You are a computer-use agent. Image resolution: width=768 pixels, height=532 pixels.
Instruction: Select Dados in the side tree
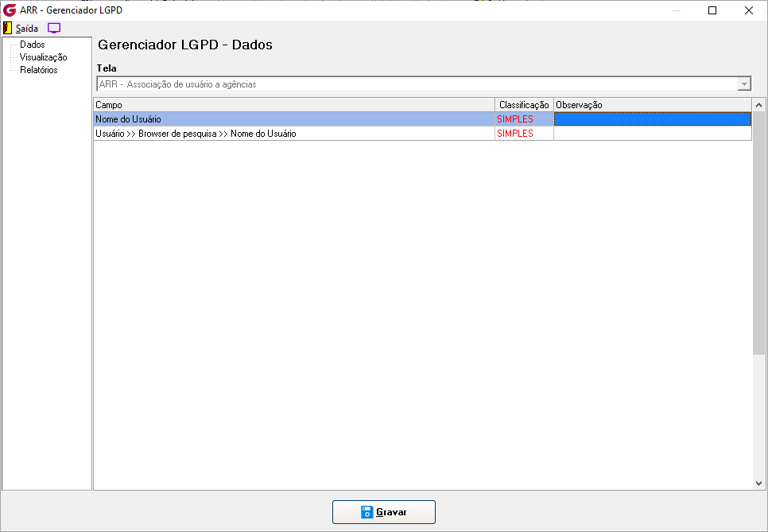pyautogui.click(x=33, y=45)
